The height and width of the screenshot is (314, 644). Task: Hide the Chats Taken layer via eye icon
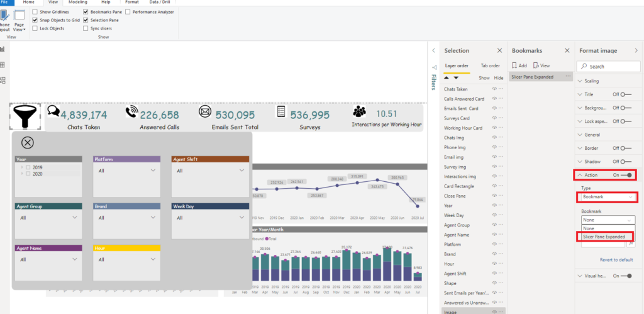coord(494,89)
